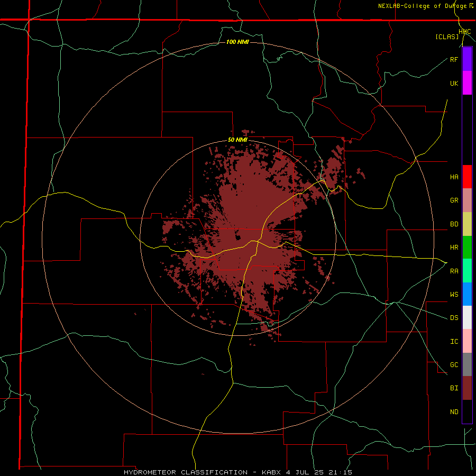Click the DS white legend swatch
Viewport: 476px width, 476px height.
467,317
